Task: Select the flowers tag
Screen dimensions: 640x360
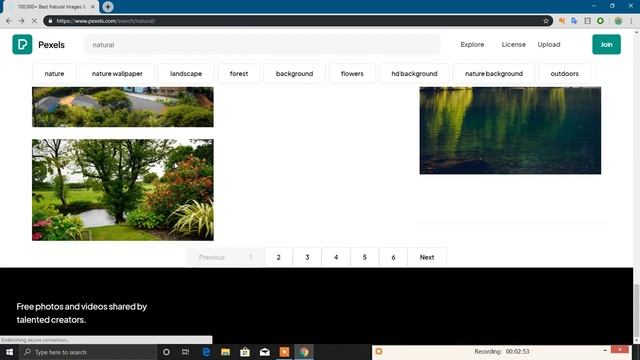Action: pyautogui.click(x=352, y=73)
